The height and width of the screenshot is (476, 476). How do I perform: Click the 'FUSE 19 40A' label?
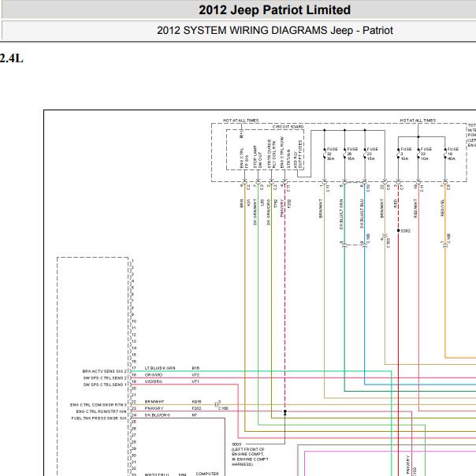coord(452,154)
